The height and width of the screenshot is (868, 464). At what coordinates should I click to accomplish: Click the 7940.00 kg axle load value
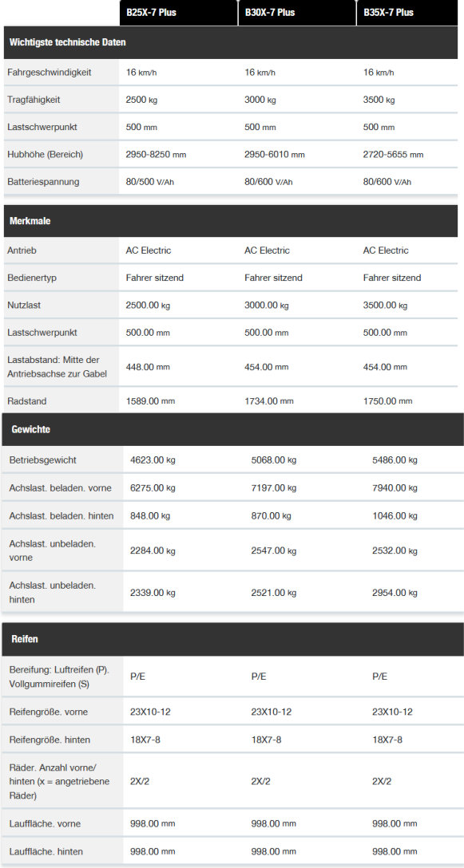(395, 488)
